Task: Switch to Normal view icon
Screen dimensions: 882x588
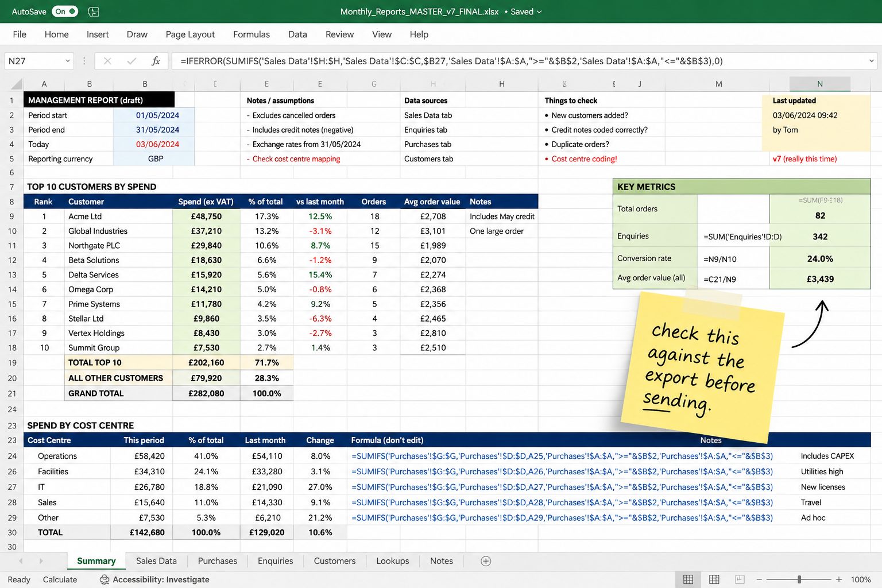Action: click(x=688, y=579)
